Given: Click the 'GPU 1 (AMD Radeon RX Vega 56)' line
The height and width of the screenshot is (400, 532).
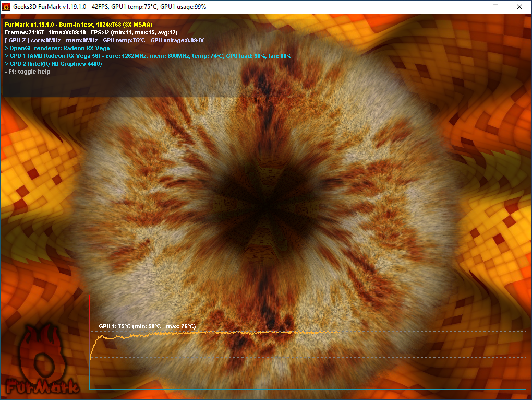Looking at the screenshot, I should point(148,56).
